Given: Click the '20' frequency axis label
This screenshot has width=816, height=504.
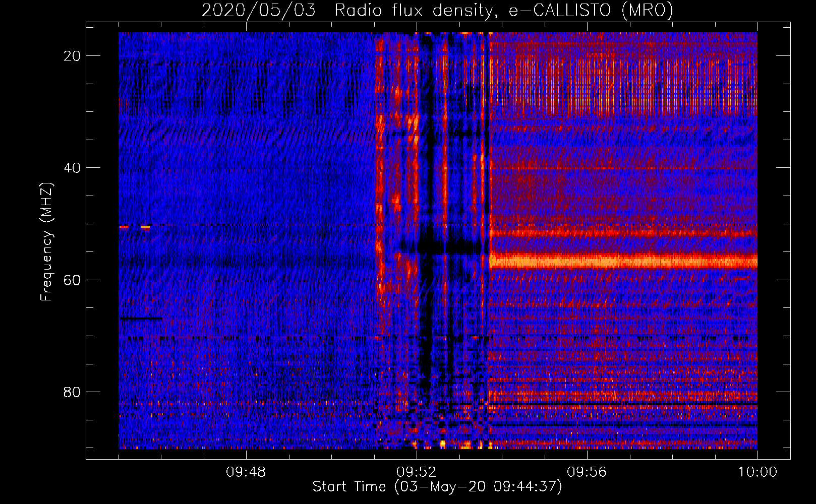Looking at the screenshot, I should coord(73,56).
